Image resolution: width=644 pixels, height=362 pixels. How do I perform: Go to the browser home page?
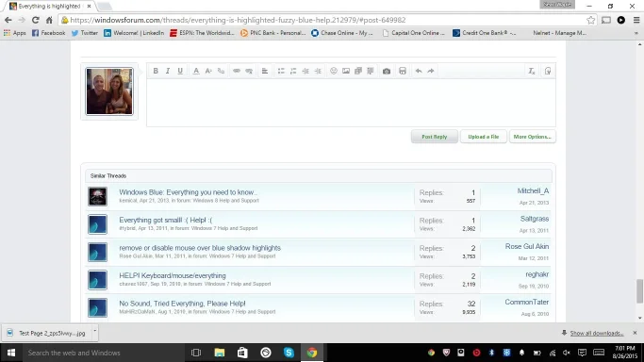pos(49,20)
